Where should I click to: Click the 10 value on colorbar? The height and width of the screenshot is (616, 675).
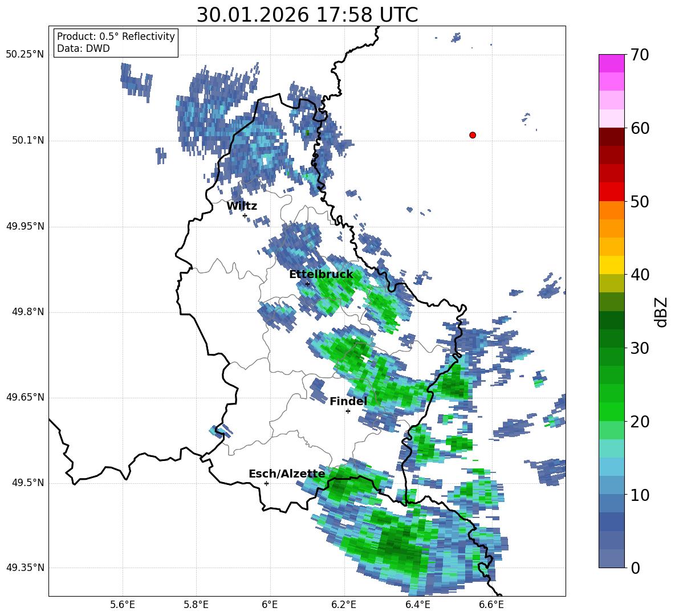(x=640, y=495)
